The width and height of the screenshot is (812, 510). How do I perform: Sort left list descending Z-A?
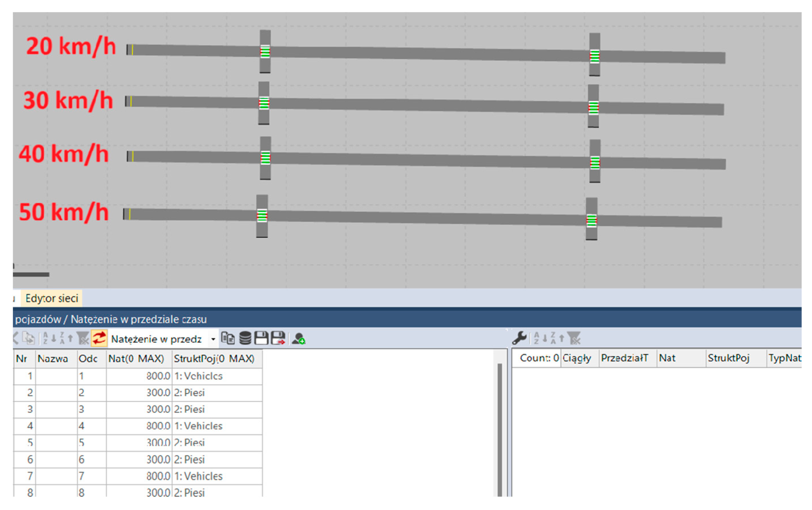tap(66, 338)
